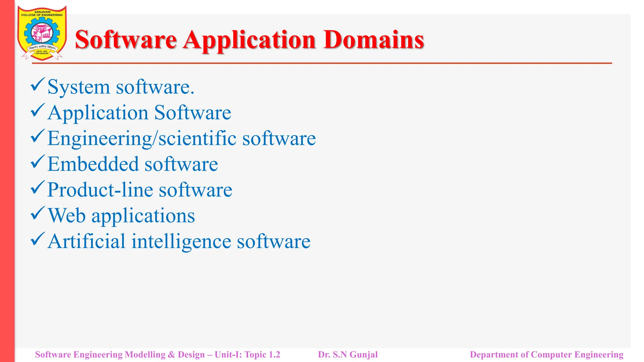Screen dimensions: 644x362
Task: Click the Software Application Domains title
Action: [x=249, y=40]
